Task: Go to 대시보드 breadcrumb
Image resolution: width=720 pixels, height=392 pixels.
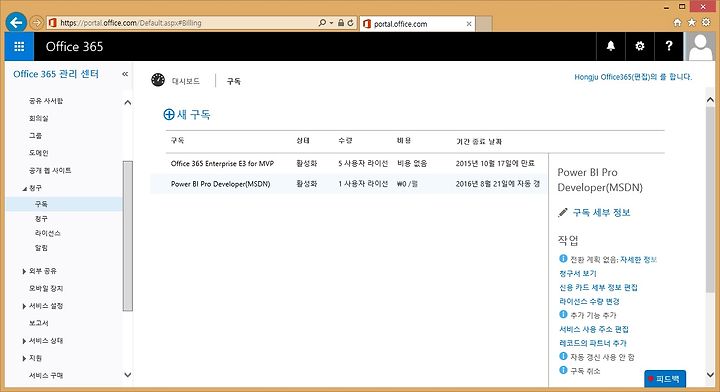Action: 186,81
